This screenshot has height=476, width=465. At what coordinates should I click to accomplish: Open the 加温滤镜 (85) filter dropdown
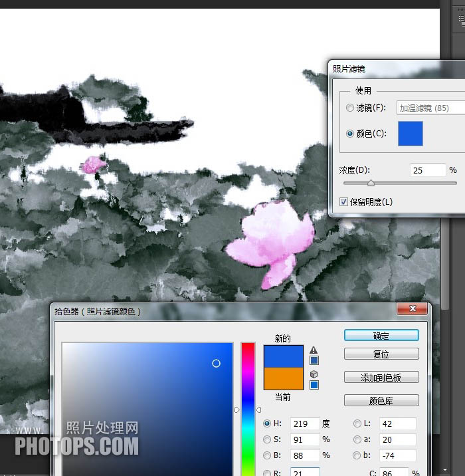pyautogui.click(x=430, y=108)
